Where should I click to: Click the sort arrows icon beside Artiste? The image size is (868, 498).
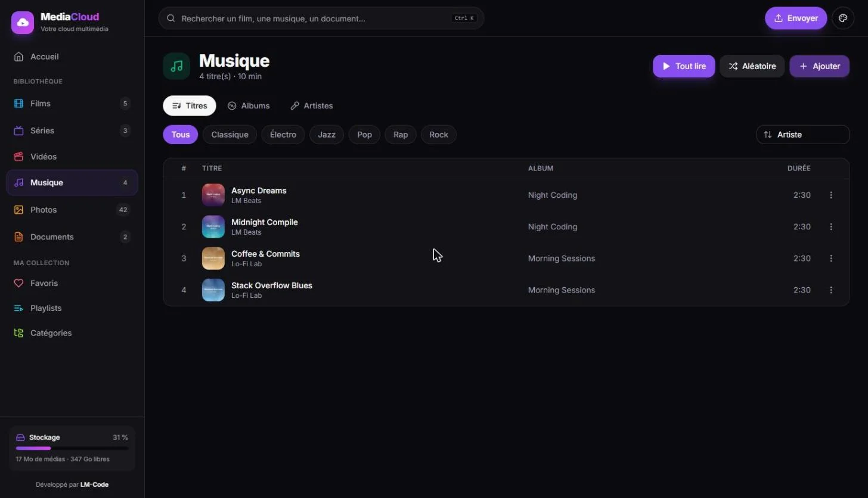click(768, 135)
